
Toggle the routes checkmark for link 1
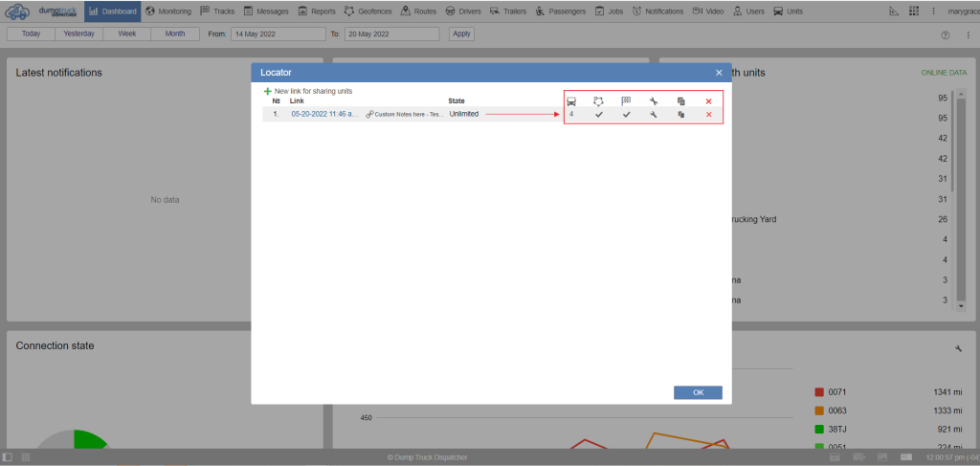click(627, 115)
